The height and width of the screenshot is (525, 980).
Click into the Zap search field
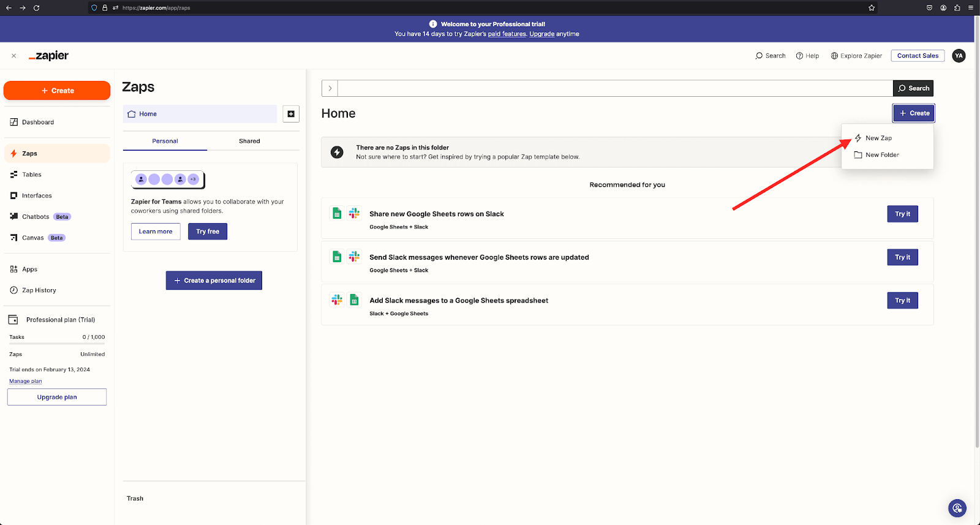615,88
